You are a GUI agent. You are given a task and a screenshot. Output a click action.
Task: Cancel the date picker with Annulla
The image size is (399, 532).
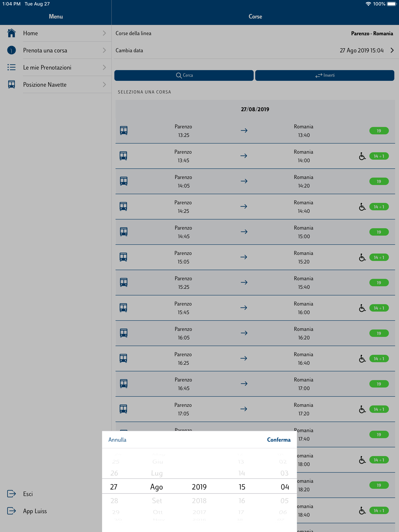tap(117, 440)
